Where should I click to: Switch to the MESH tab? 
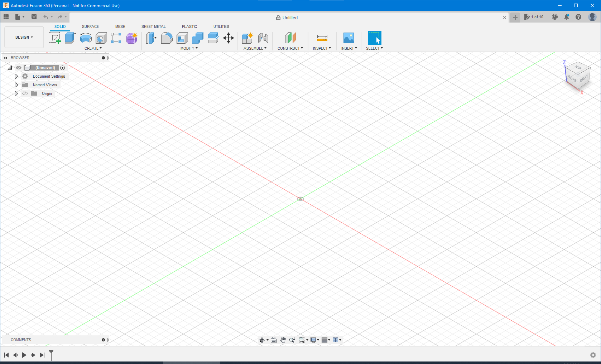[x=120, y=26]
